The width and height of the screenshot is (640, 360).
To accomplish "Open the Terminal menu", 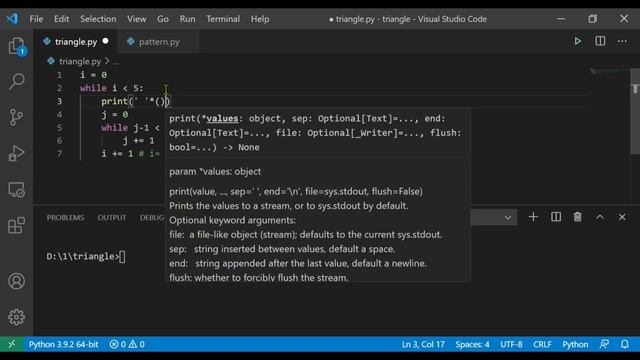I will click(223, 19).
